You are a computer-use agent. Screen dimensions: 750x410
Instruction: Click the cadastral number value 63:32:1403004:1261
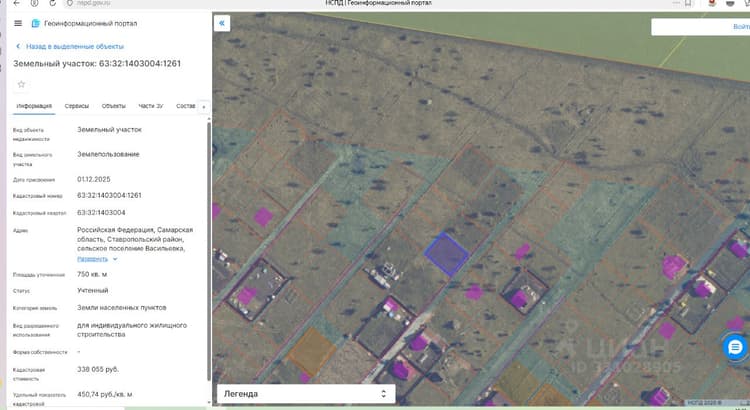tap(109, 195)
